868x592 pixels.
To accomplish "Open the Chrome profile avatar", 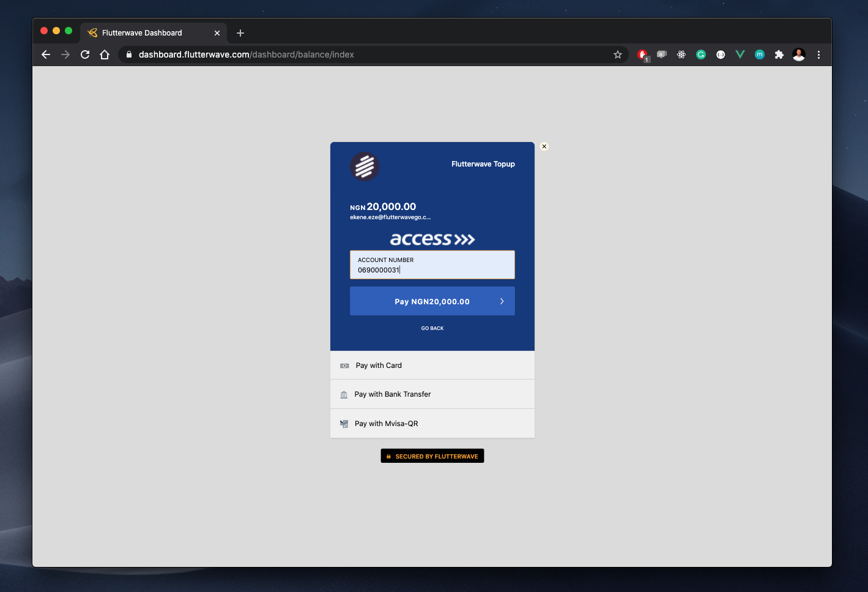I will click(799, 54).
